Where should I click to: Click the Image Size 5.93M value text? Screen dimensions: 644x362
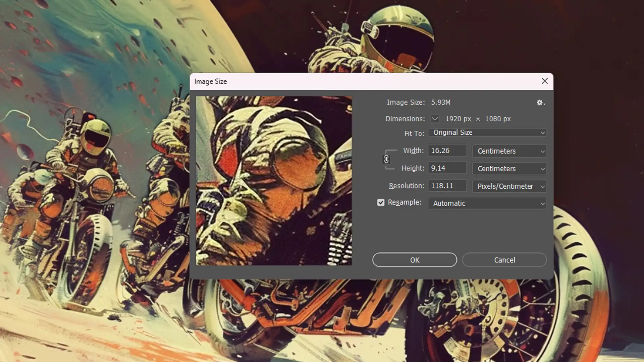tap(441, 103)
